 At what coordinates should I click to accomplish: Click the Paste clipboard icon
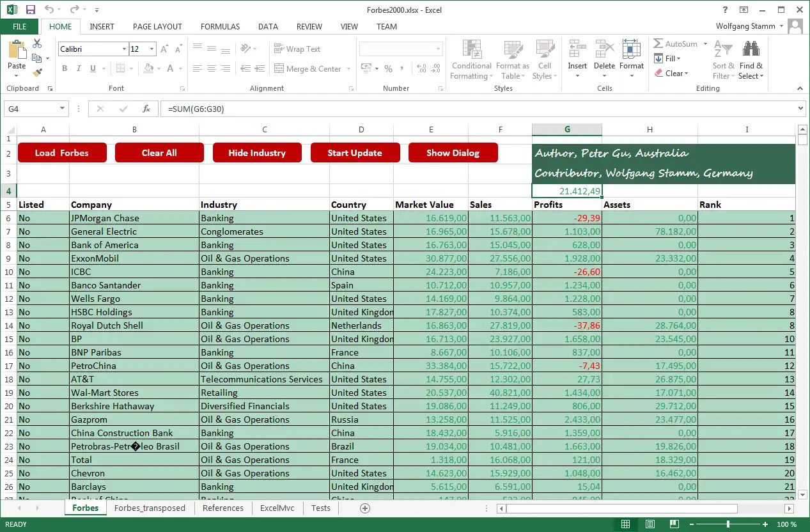click(x=17, y=51)
